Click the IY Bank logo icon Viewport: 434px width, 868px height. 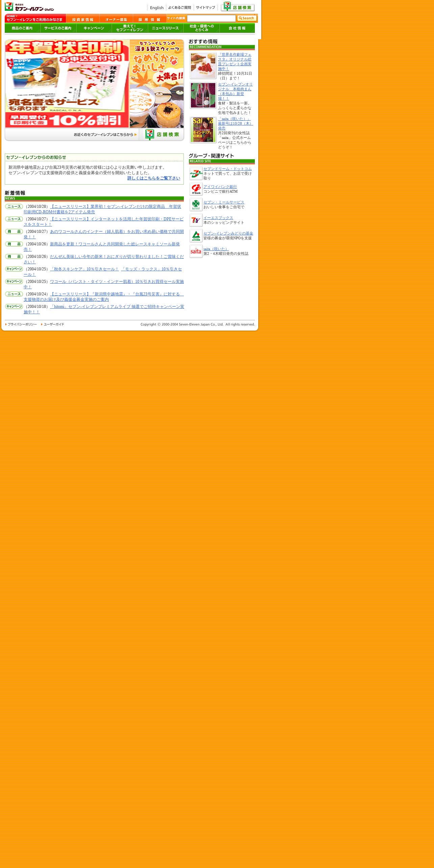(196, 189)
